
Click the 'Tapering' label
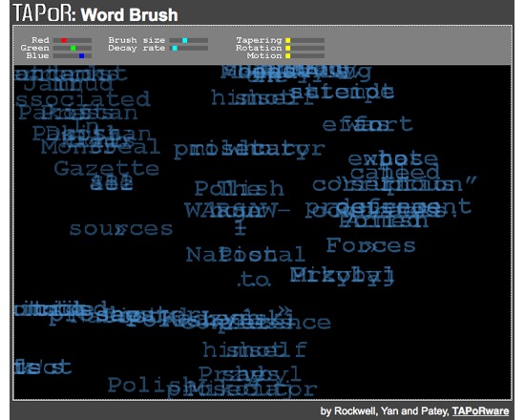[259, 40]
